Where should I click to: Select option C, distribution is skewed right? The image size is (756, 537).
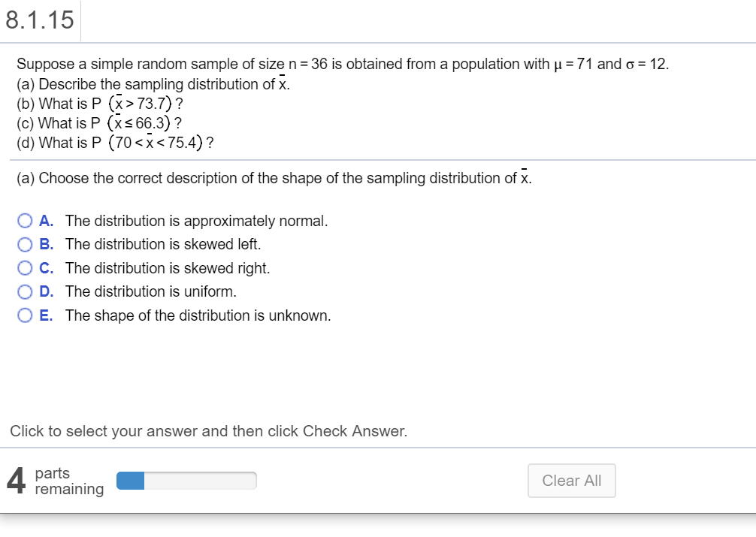(25, 267)
